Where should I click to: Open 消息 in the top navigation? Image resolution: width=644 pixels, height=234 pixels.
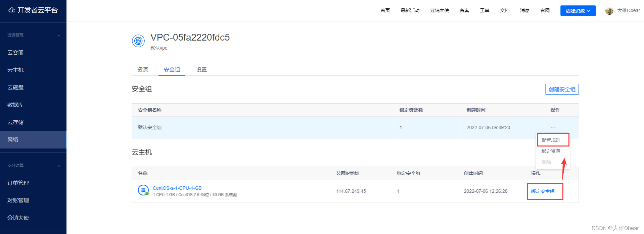[525, 10]
